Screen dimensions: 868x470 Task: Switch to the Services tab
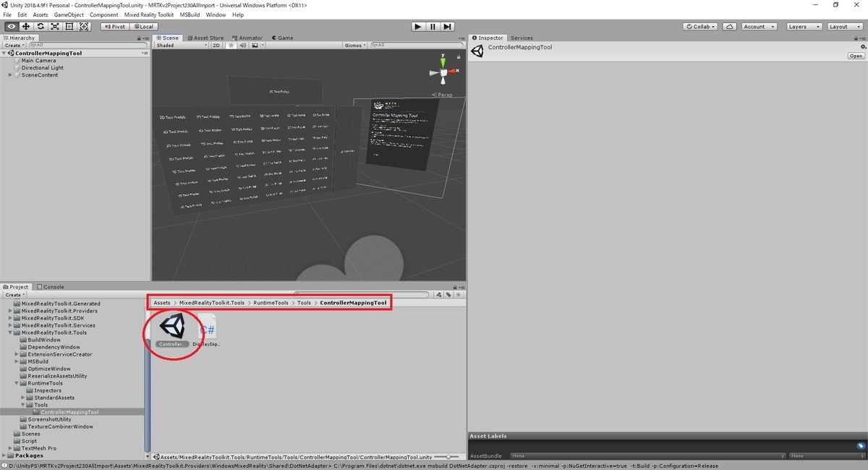tap(521, 38)
